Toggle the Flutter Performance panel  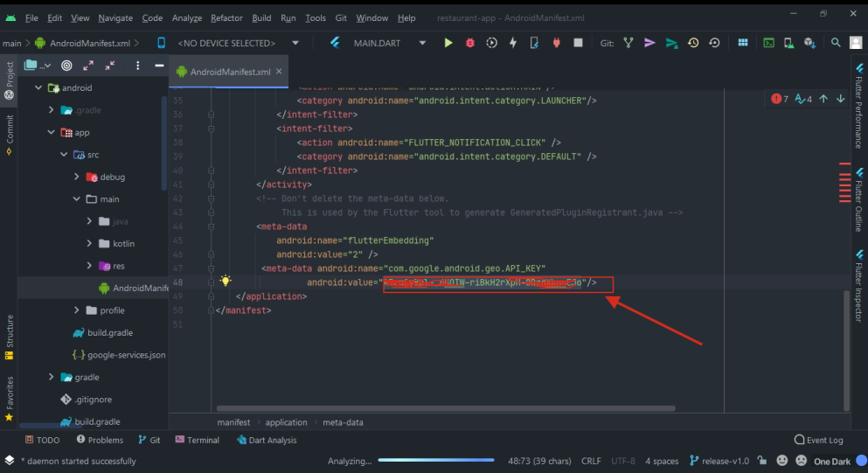[858, 106]
